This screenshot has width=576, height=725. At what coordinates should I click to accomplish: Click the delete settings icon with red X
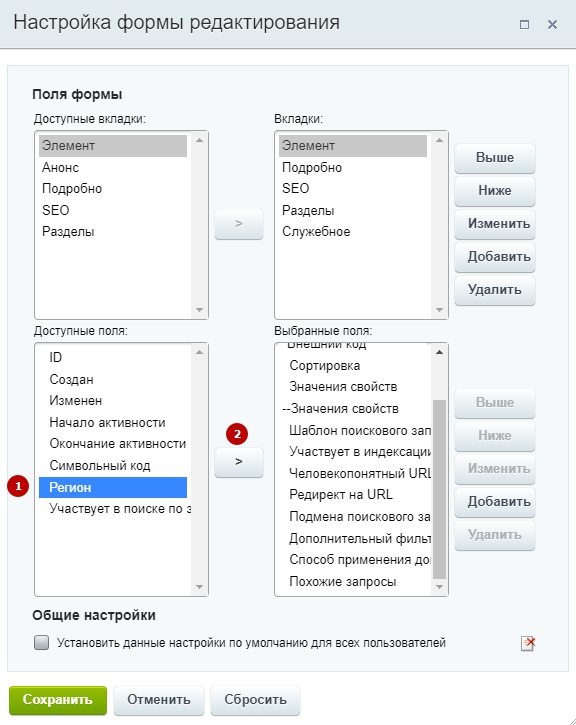coord(528,643)
